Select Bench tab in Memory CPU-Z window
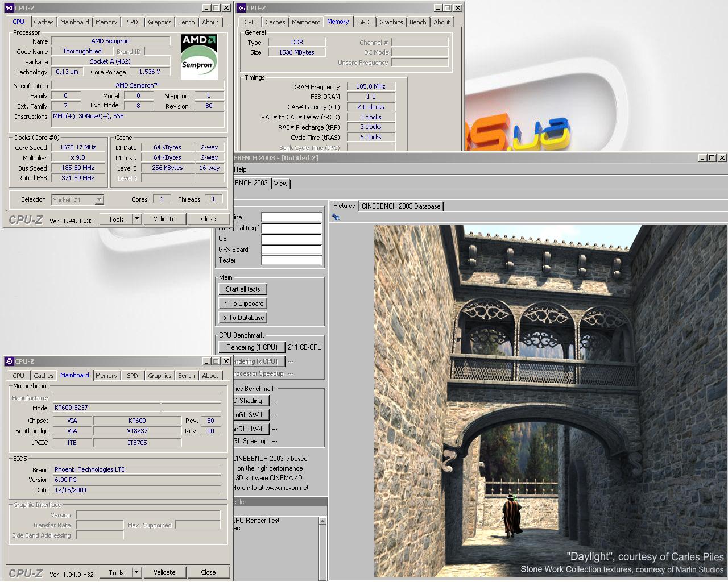 pos(417,22)
